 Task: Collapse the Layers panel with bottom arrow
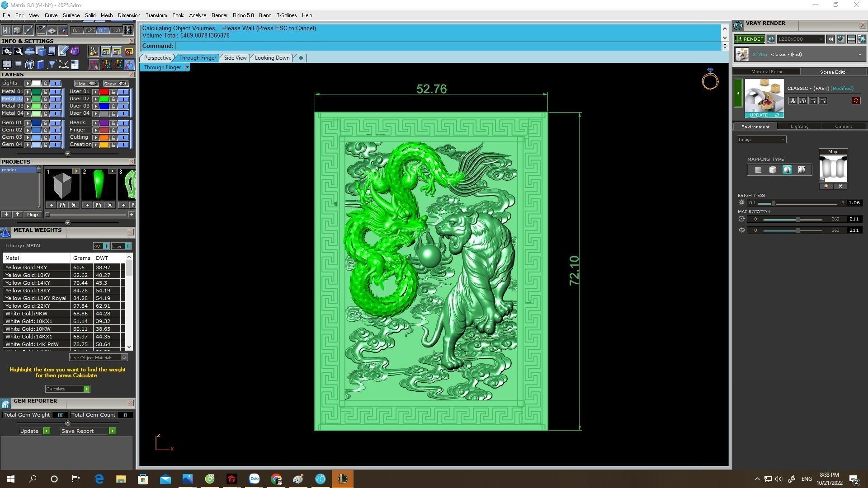click(68, 154)
